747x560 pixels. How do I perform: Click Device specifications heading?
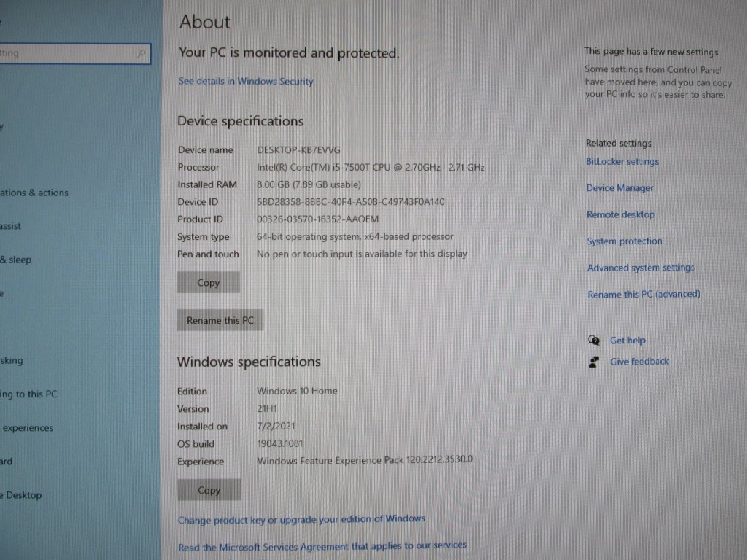click(x=241, y=122)
